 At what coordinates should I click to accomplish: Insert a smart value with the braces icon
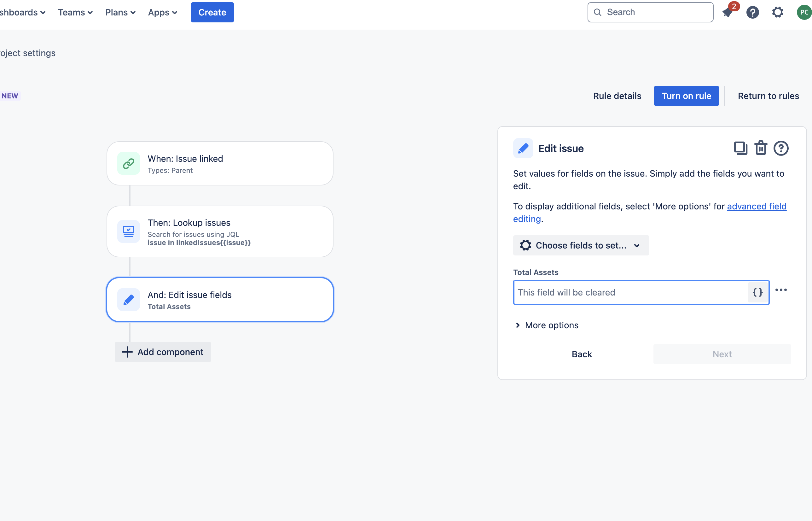pos(757,292)
